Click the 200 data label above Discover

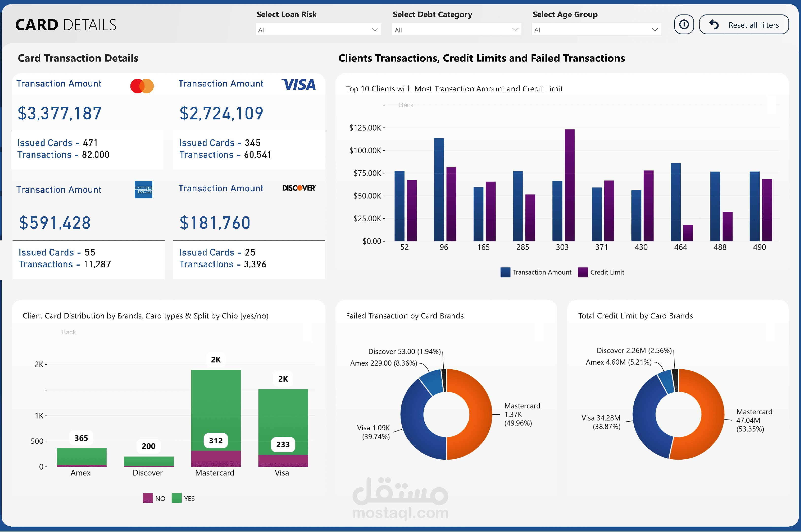click(x=149, y=446)
